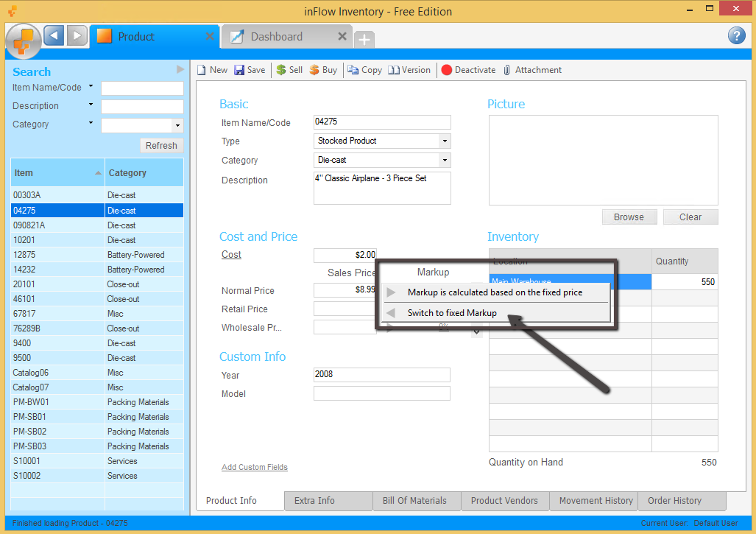Open Description search filter dropdown
Image resolution: width=756 pixels, height=534 pixels.
91,105
